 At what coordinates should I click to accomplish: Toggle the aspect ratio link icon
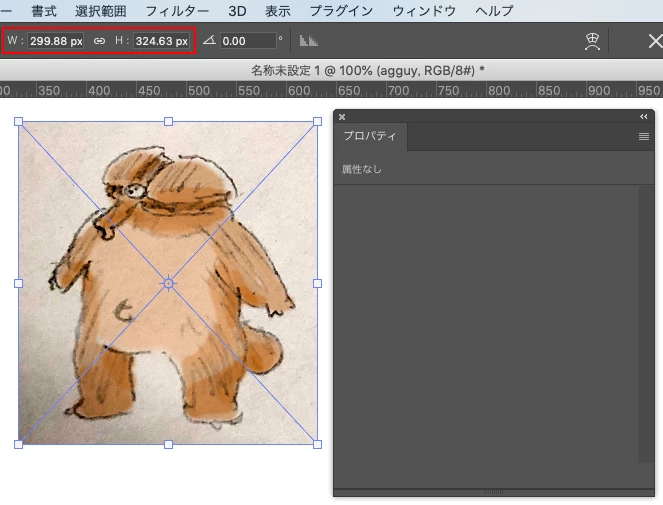[99, 41]
